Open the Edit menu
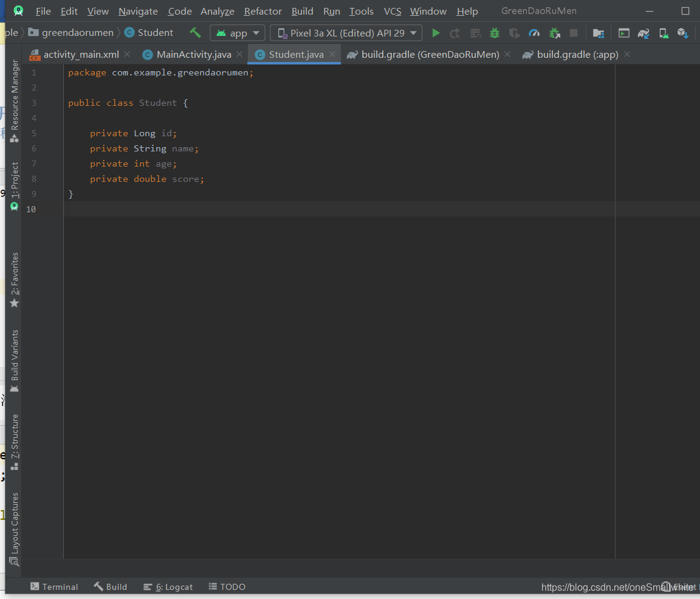The height and width of the screenshot is (599, 700). [69, 11]
